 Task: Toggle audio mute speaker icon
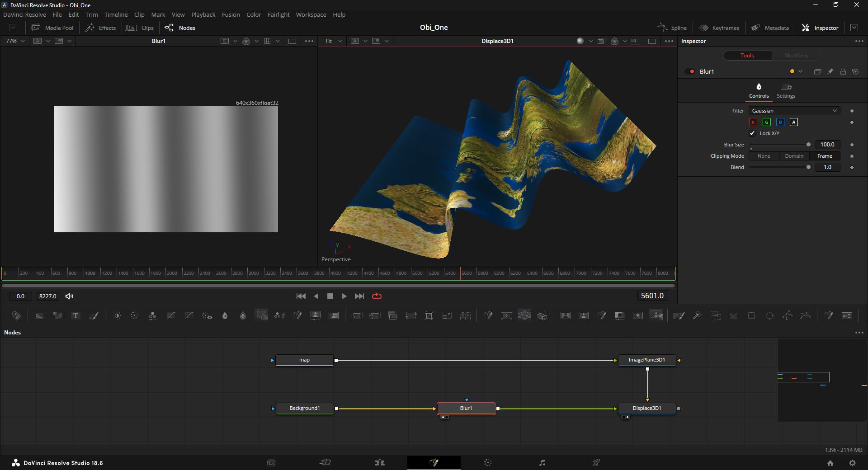[x=69, y=296]
